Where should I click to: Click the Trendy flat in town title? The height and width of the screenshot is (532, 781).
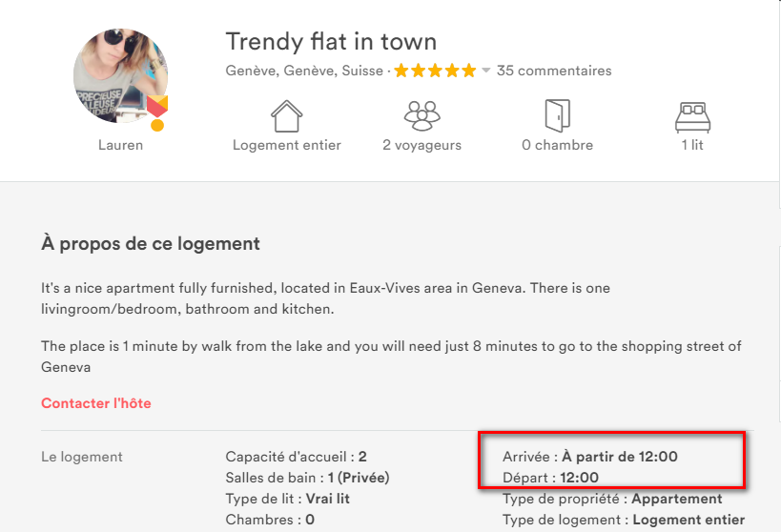[x=331, y=42]
